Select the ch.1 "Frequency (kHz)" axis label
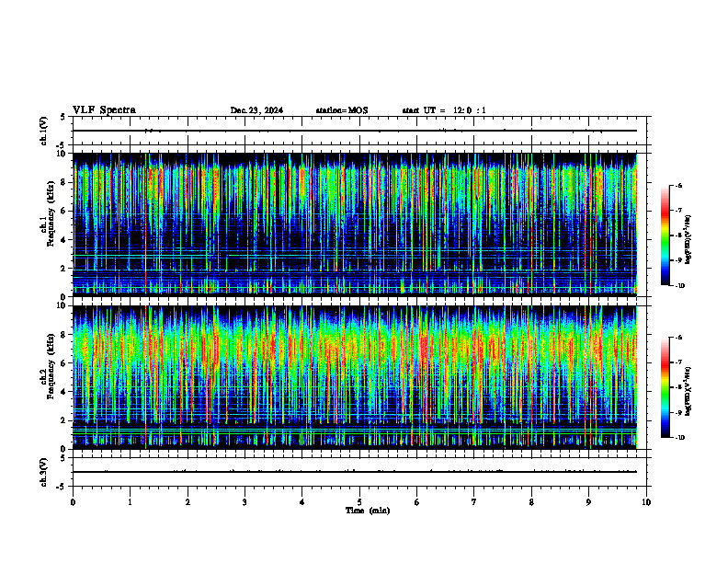The width and height of the screenshot is (728, 563). 51,213
